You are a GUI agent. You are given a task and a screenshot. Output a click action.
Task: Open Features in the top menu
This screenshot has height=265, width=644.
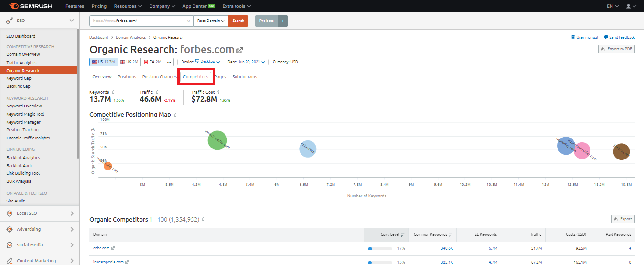click(75, 6)
